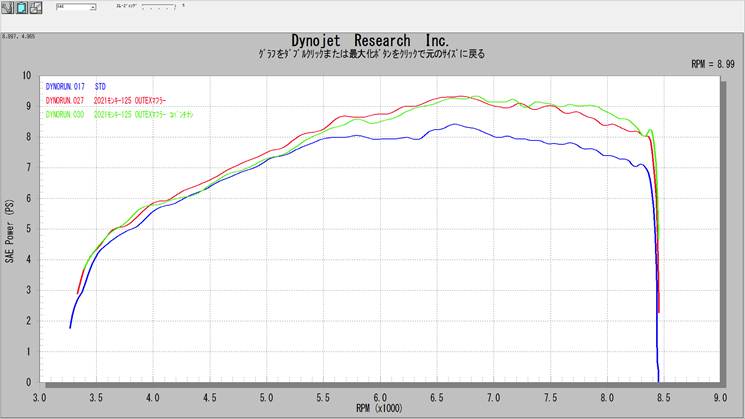Click the RPM (x1000) axis label
The width and height of the screenshot is (745, 419).
[x=378, y=407]
